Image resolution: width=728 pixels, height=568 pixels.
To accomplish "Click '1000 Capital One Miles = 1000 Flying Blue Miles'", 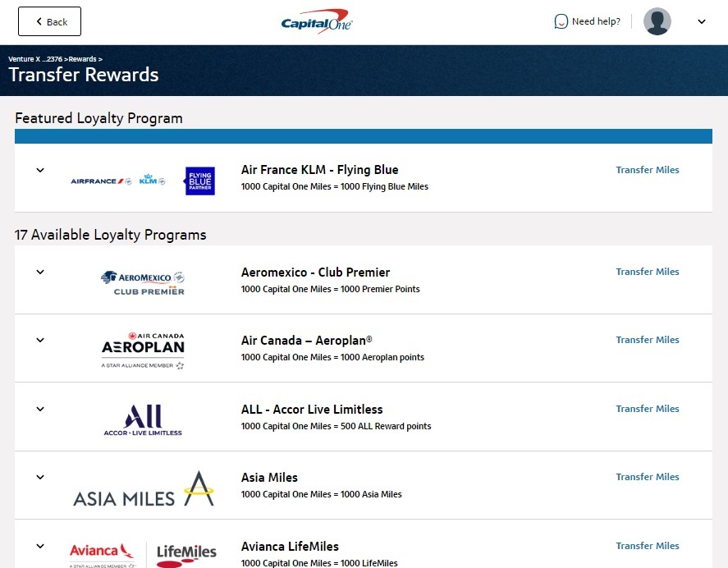I will pyautogui.click(x=335, y=186).
